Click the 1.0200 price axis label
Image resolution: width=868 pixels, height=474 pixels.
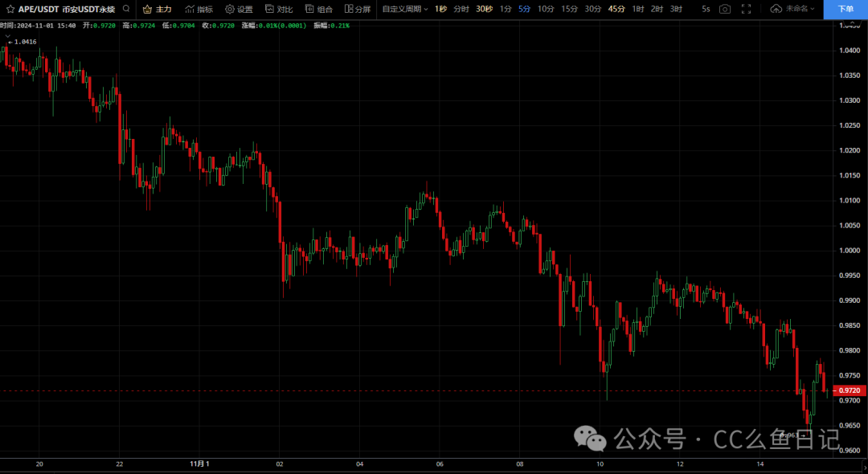pos(850,150)
